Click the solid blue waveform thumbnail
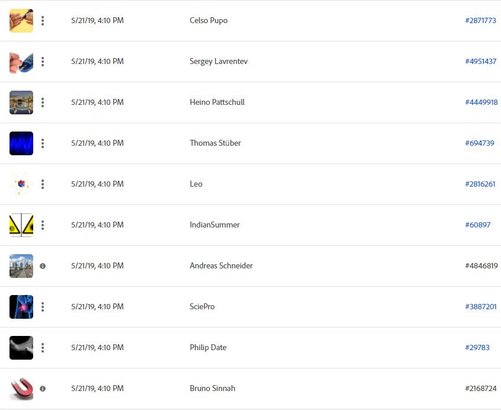 (x=21, y=143)
